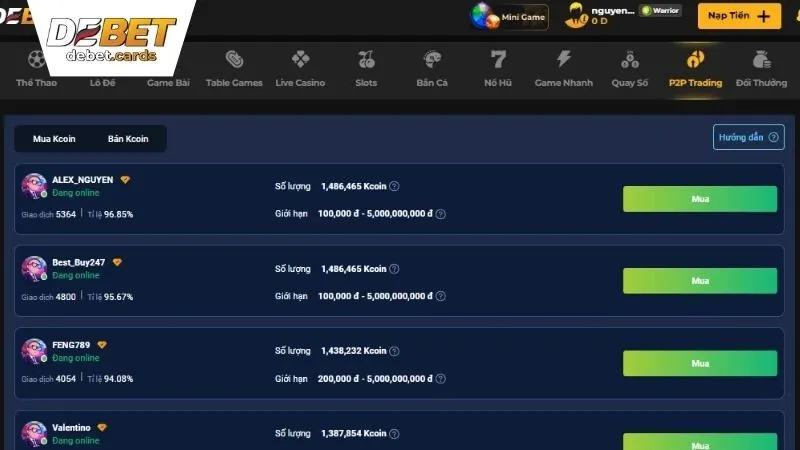Open the Table Games category
The height and width of the screenshot is (450, 800).
pos(234,69)
